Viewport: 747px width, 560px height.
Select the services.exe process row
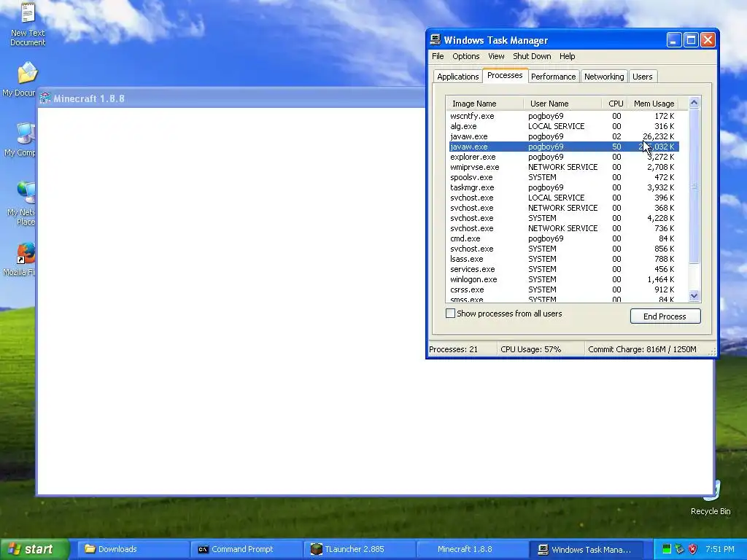coord(564,269)
